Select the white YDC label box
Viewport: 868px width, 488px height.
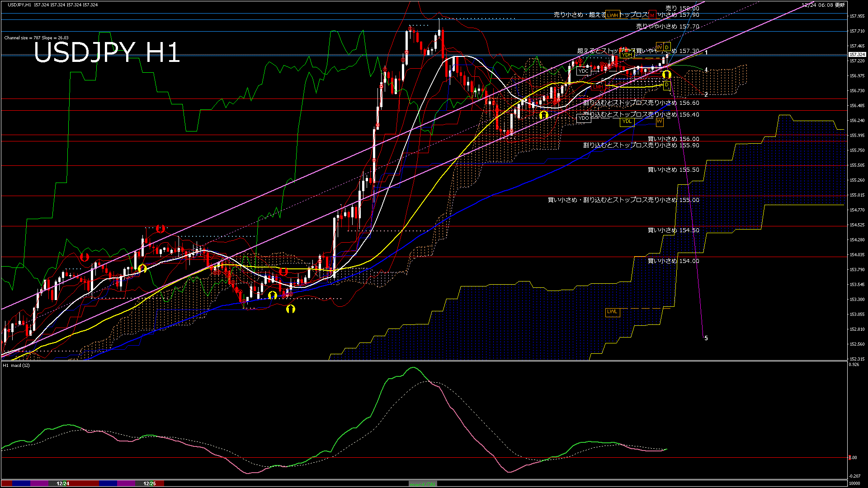tap(584, 71)
